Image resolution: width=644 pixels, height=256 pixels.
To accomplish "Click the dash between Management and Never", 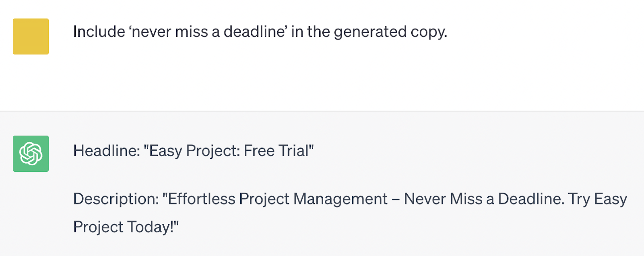I will pyautogui.click(x=396, y=200).
